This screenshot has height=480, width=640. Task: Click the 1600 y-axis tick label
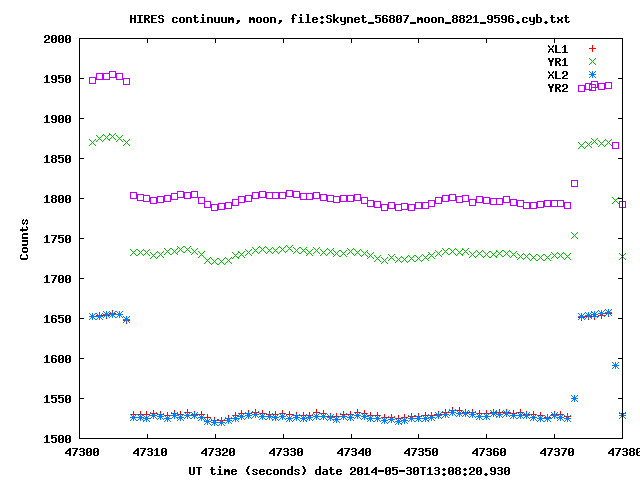tap(57, 359)
